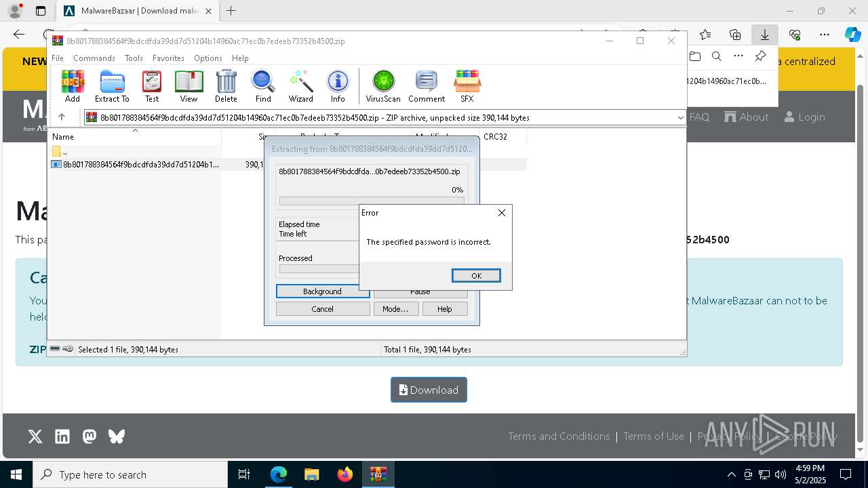Open the Favorites menu

(x=168, y=58)
